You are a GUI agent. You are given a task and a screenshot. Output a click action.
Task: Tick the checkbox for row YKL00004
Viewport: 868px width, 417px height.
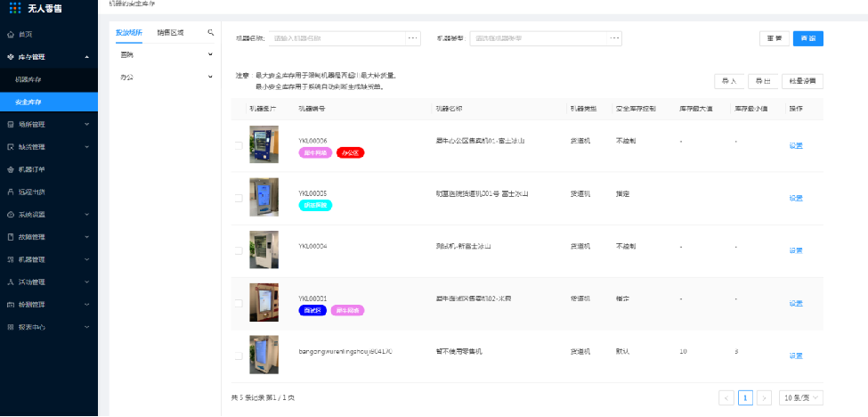239,251
